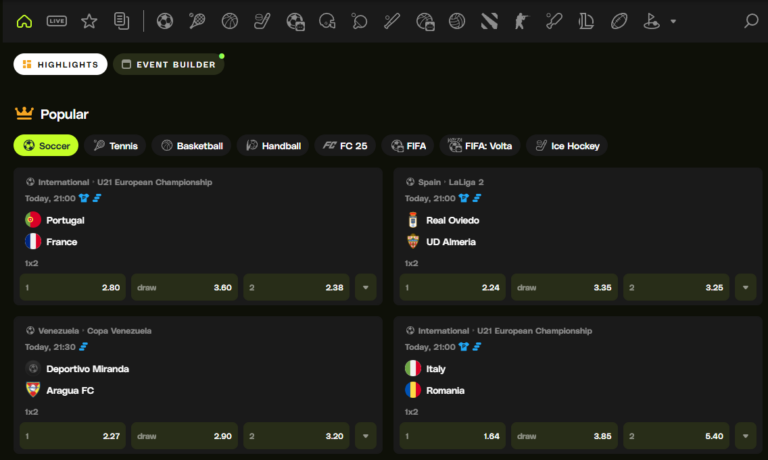Open the Spain · LaLiga 2 league link

(451, 182)
